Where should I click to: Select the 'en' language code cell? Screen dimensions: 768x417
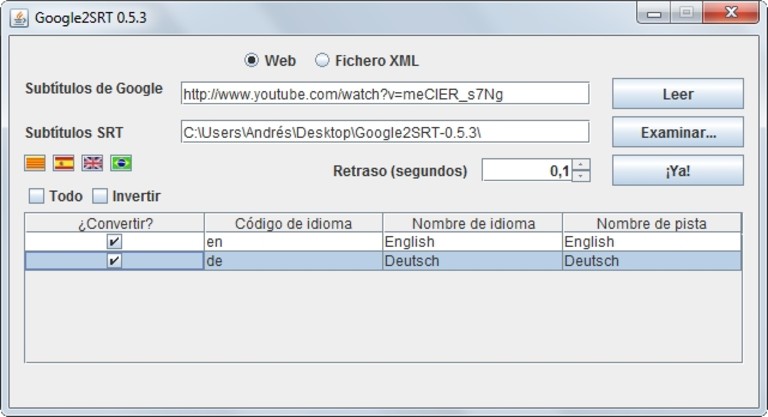293,242
